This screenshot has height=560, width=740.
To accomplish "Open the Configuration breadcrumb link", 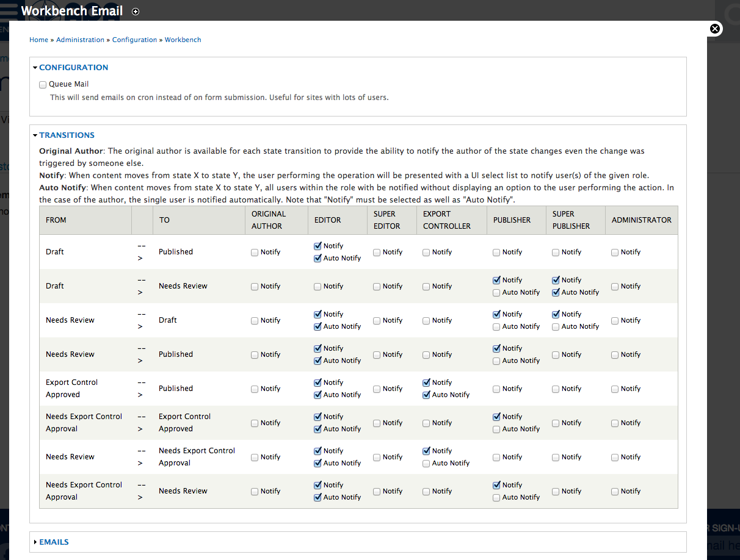I will tap(134, 40).
